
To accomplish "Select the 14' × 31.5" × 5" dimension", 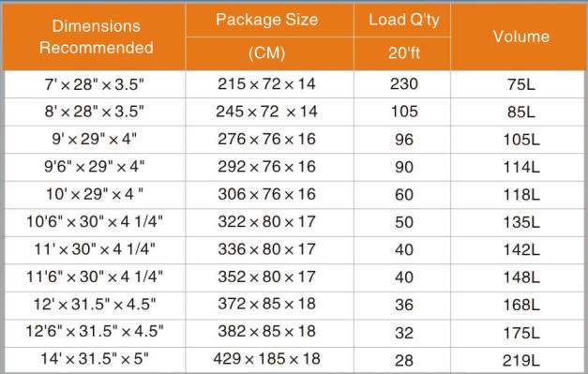I will click(95, 360).
